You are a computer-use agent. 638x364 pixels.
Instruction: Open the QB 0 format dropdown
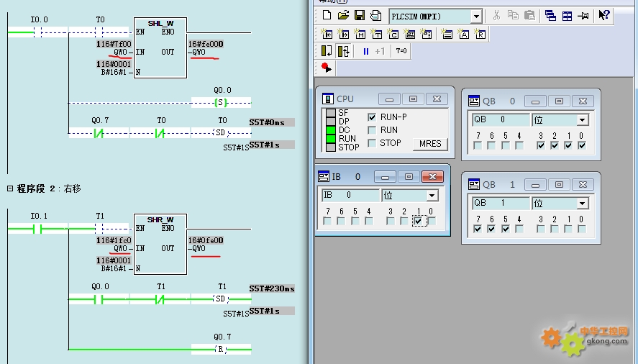pyautogui.click(x=583, y=120)
